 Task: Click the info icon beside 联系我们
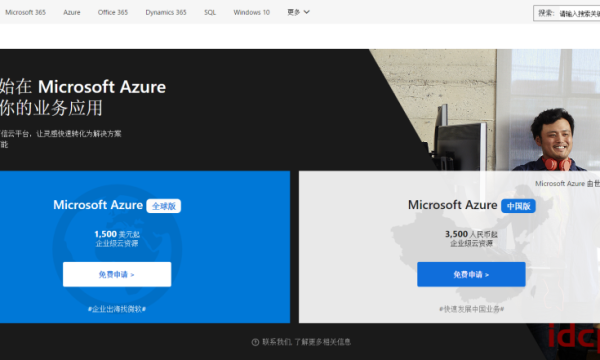(255, 342)
